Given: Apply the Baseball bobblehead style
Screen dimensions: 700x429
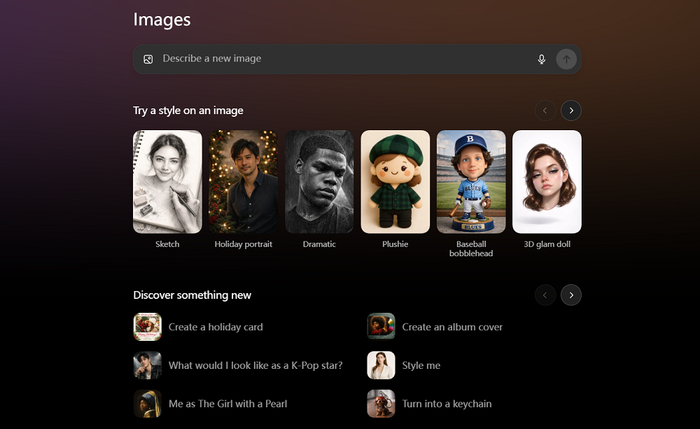Looking at the screenshot, I should (471, 182).
